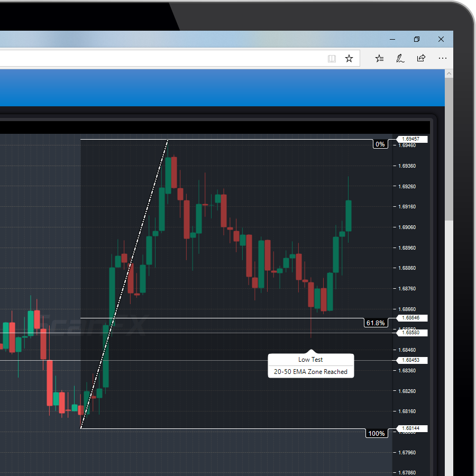Image resolution: width=476 pixels, height=476 pixels.
Task: Open the Favorites hub list icon
Action: pyautogui.click(x=379, y=59)
